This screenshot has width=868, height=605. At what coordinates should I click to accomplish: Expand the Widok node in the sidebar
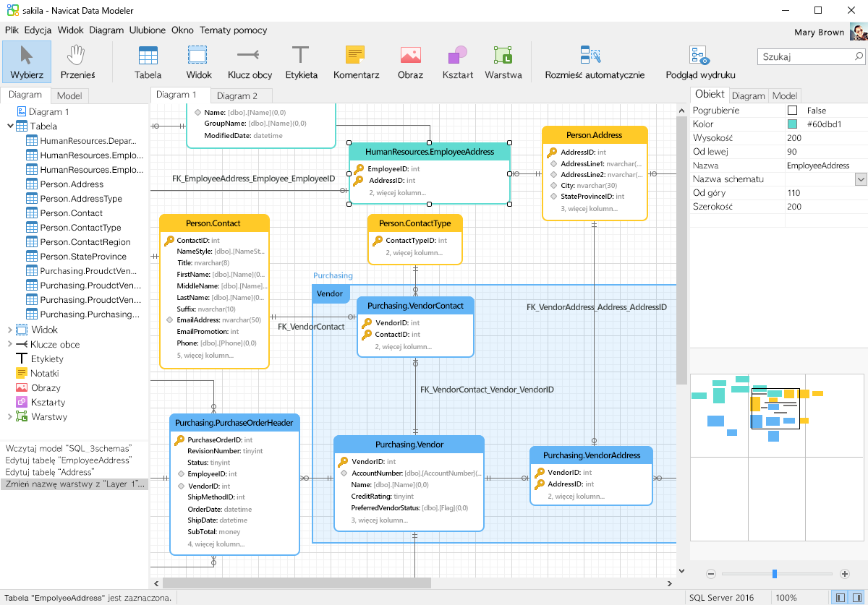coord(12,330)
